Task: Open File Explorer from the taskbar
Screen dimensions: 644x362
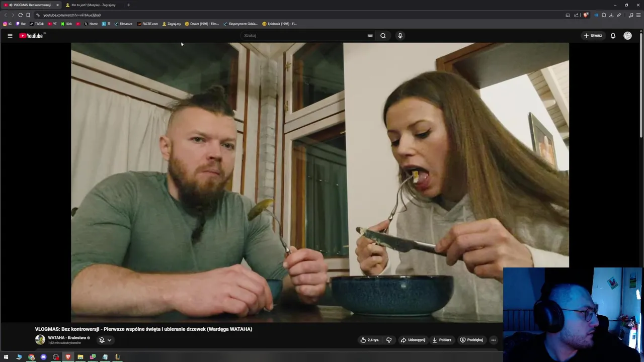Action: pos(80,357)
